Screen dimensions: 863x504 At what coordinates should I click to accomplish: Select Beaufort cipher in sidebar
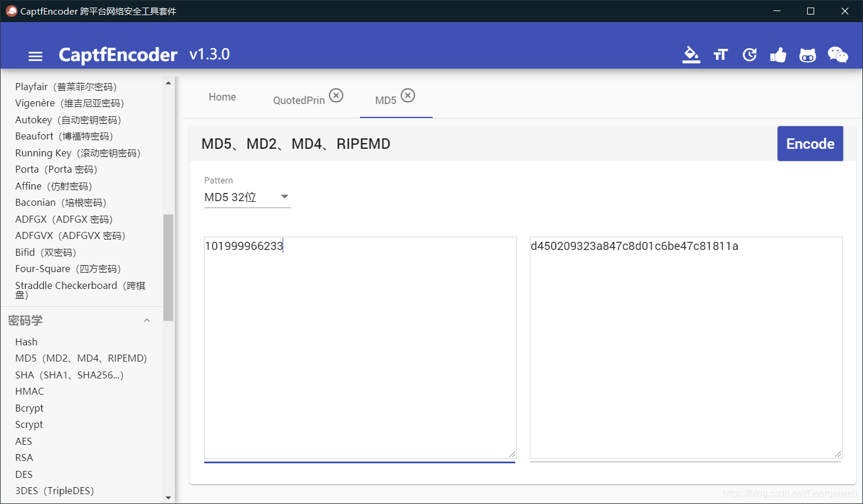tap(64, 136)
